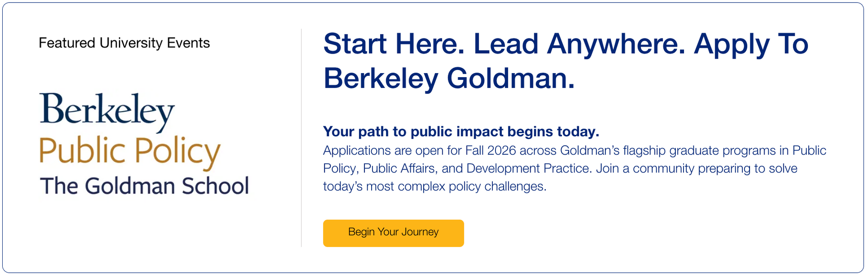The width and height of the screenshot is (868, 278).
Task: Click 'Development Practice' in the description
Action: tap(528, 168)
